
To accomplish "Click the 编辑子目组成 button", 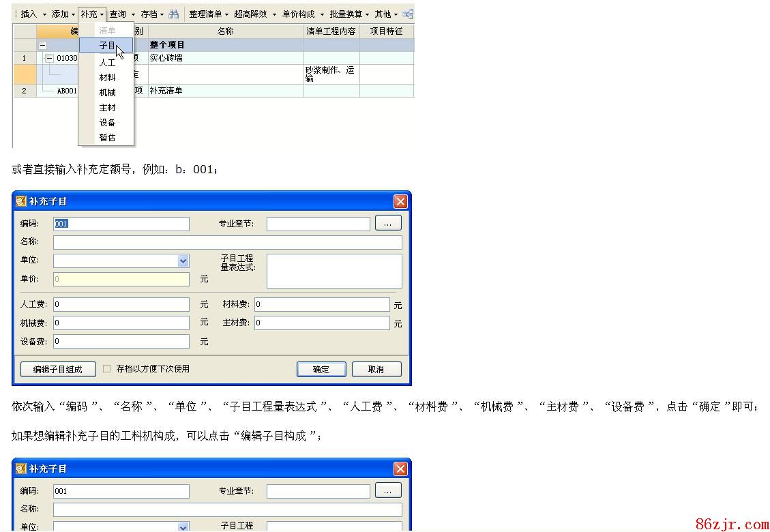I will (x=57, y=369).
